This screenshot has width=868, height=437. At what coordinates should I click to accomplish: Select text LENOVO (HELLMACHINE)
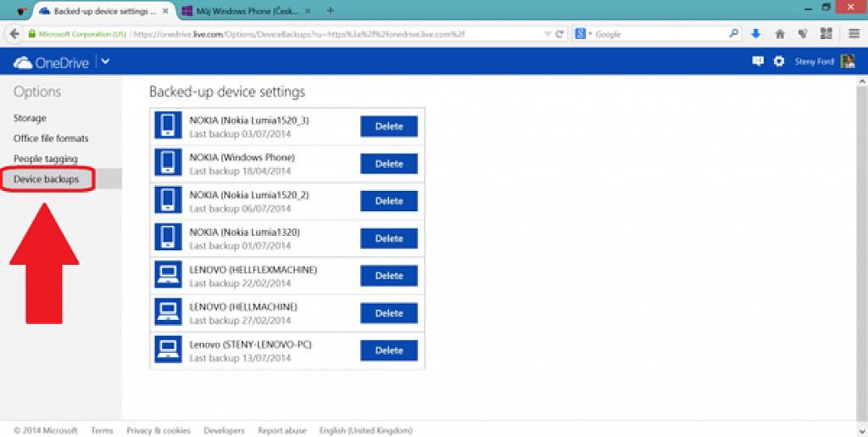[x=243, y=307]
